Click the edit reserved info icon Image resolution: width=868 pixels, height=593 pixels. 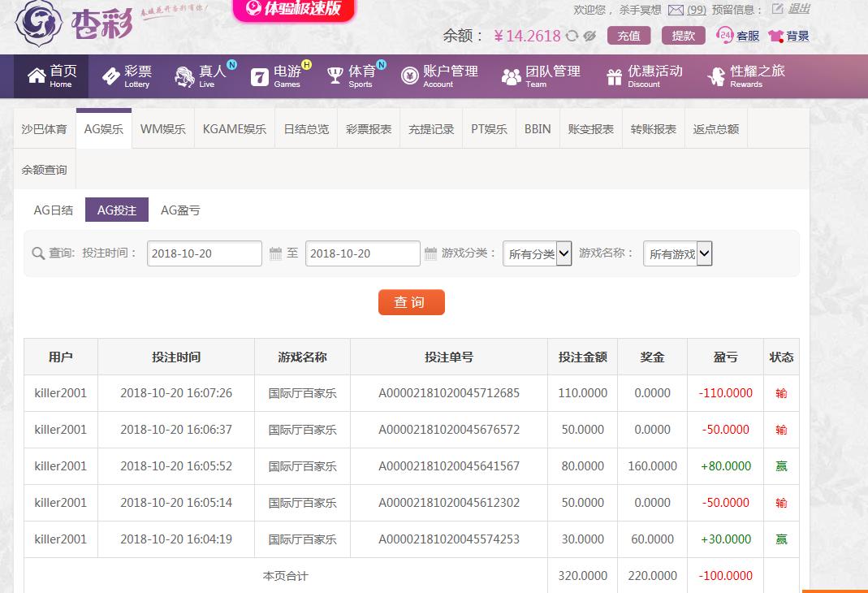777,9
